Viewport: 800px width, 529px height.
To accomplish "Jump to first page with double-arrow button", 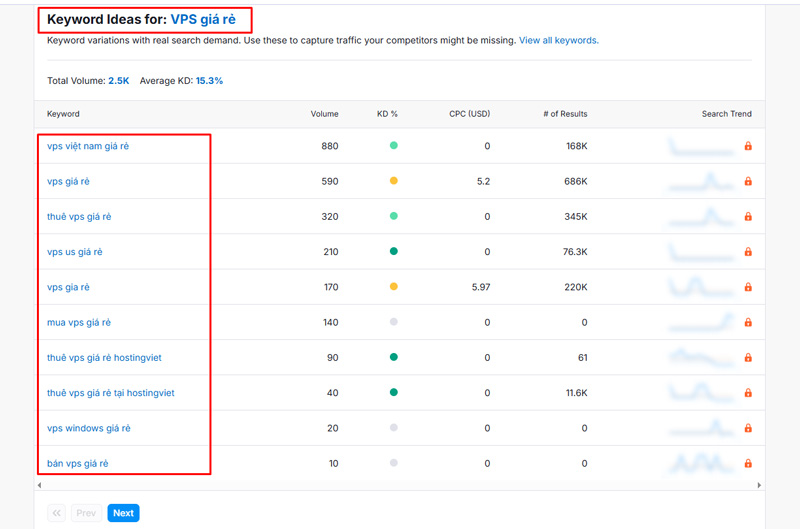I will [56, 513].
